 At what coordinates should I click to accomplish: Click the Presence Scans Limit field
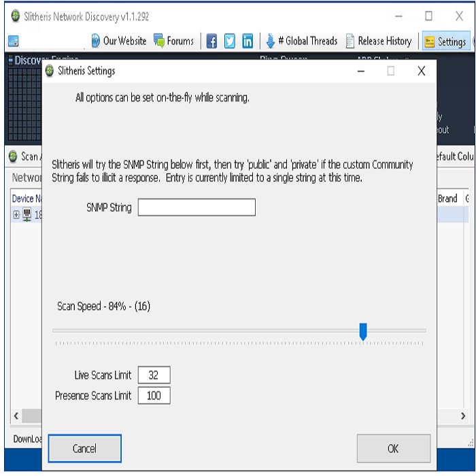pyautogui.click(x=154, y=396)
